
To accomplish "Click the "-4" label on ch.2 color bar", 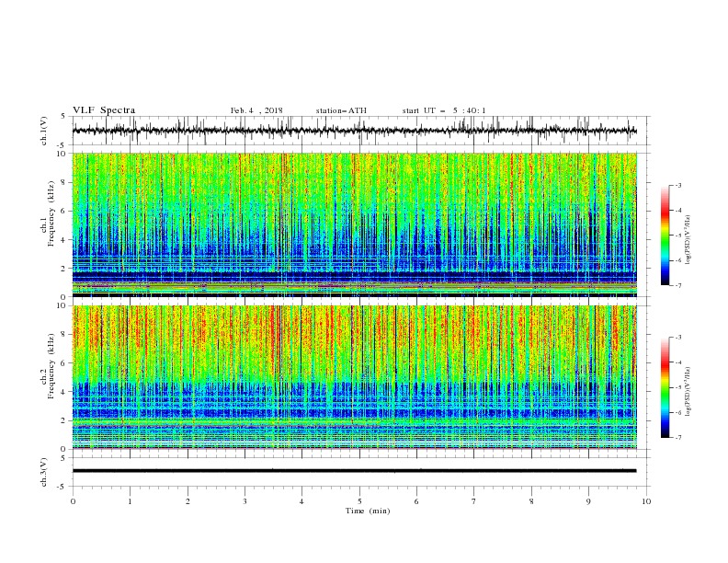I will pos(677,362).
